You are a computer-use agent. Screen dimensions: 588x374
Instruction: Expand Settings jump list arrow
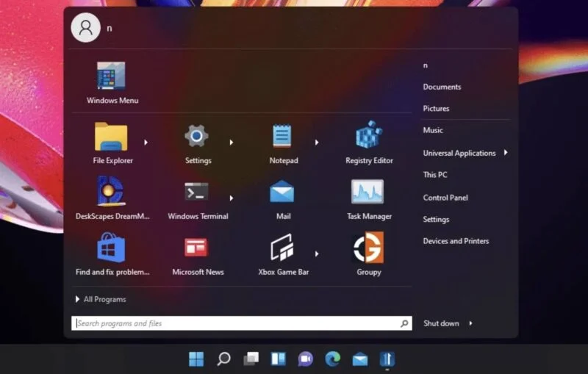point(232,143)
